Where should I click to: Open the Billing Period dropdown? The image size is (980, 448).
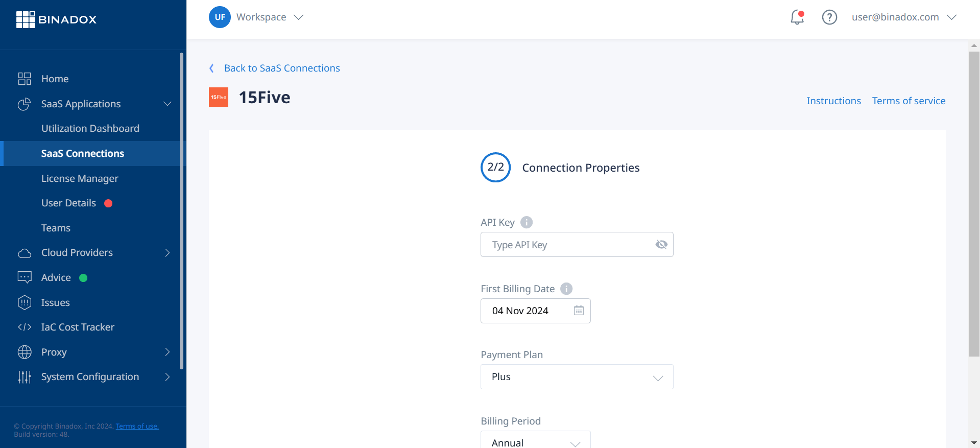click(536, 440)
